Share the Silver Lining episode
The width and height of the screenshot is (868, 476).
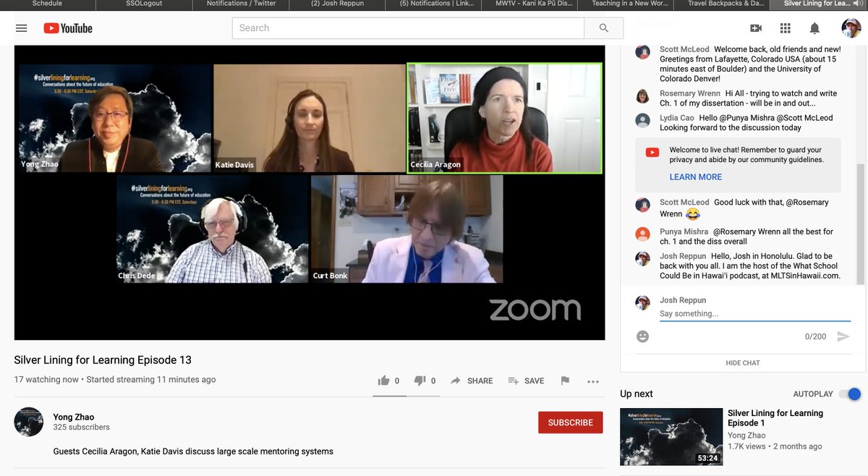click(x=472, y=381)
